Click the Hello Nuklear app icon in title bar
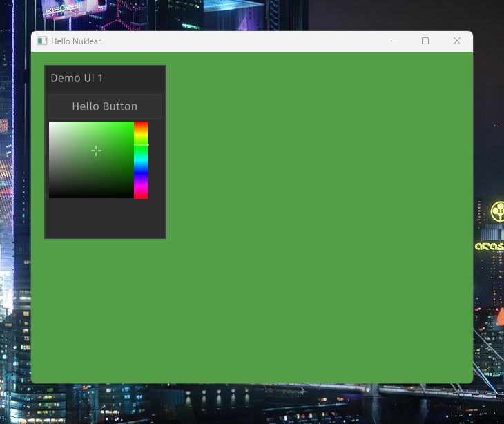504x424 pixels. (x=41, y=41)
